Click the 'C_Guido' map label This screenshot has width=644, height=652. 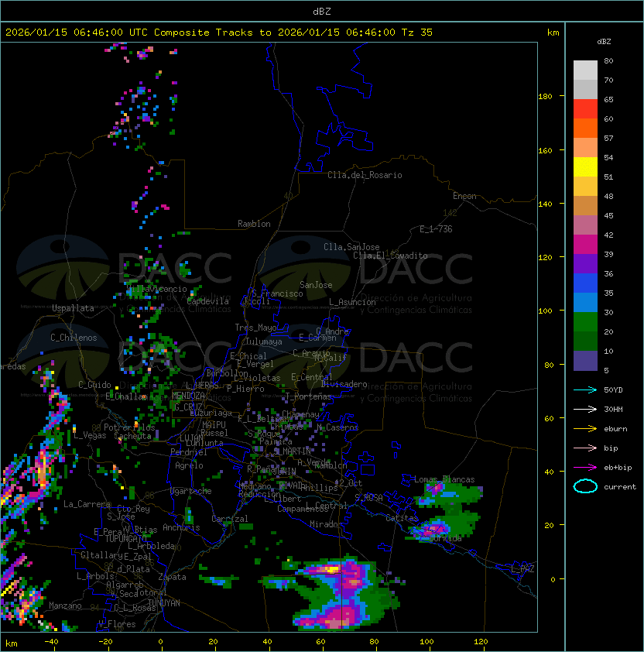pos(94,385)
